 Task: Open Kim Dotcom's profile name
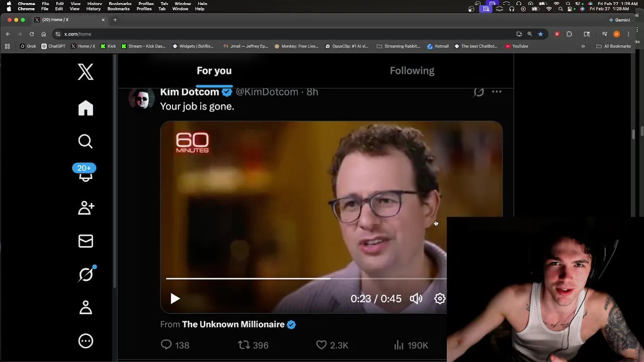click(190, 92)
